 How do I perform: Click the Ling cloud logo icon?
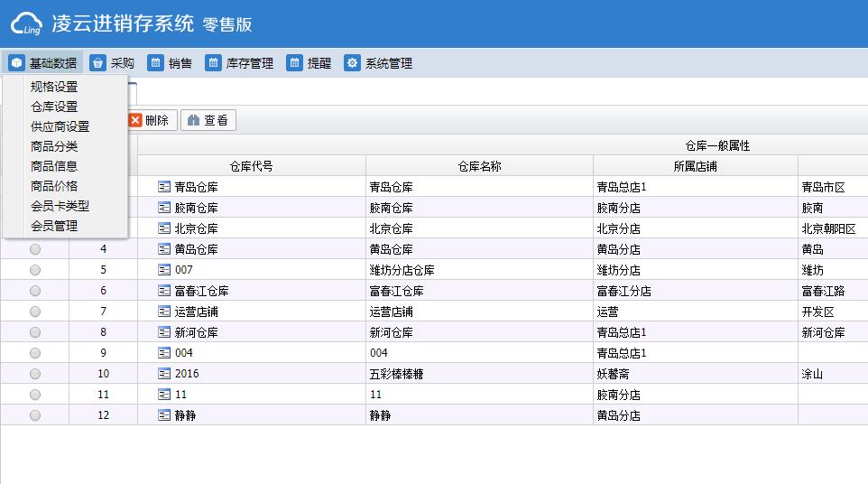pos(26,24)
